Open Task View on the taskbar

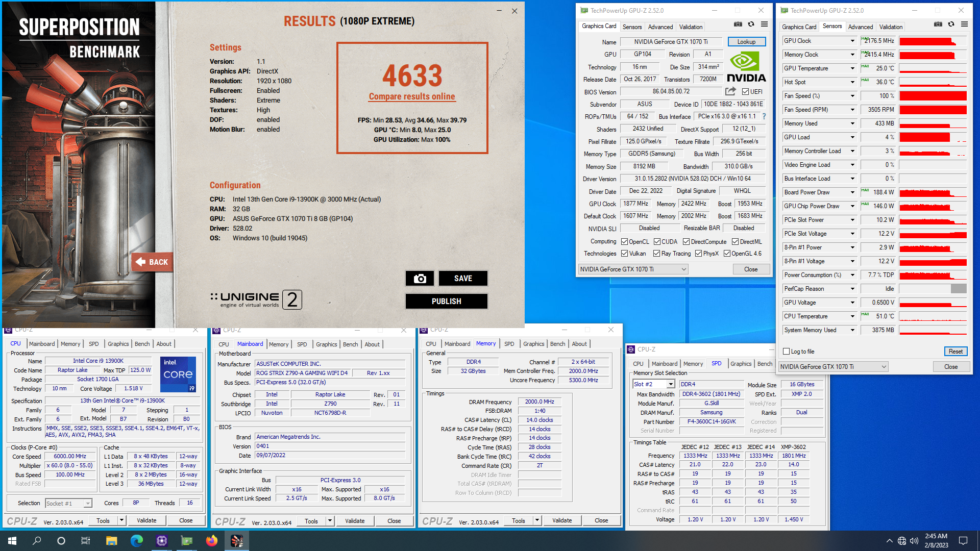86,541
